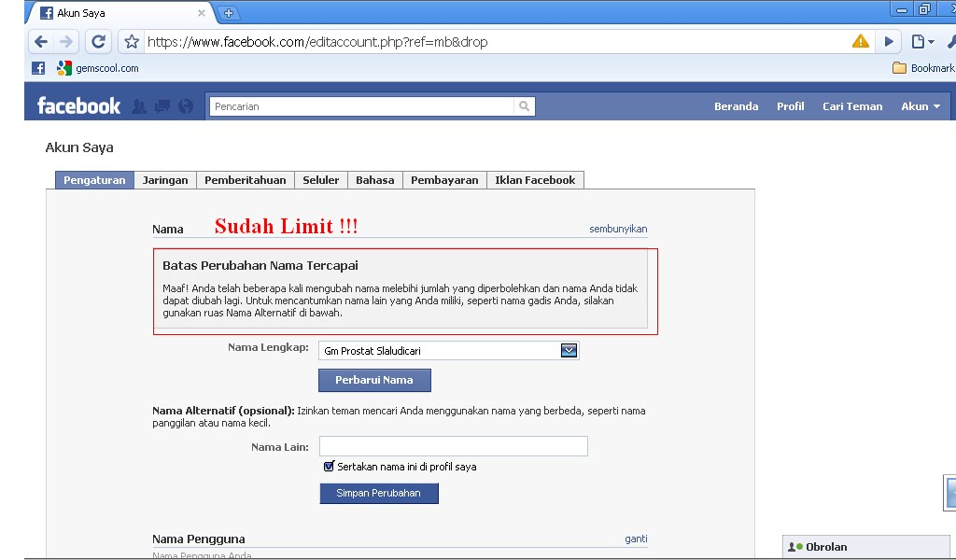Click 'Batas Perubahan Nama Tercapai' heading

pos(260,265)
